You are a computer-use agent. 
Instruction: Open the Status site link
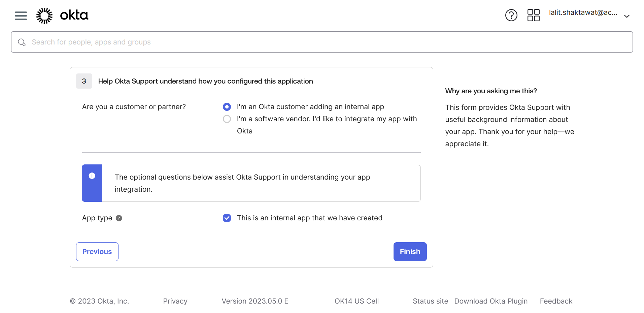(x=430, y=301)
